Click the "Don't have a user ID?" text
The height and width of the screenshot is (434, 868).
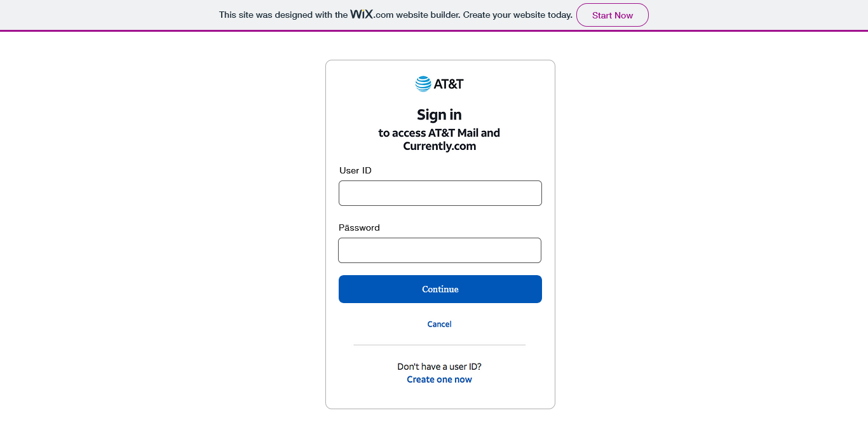[440, 367]
